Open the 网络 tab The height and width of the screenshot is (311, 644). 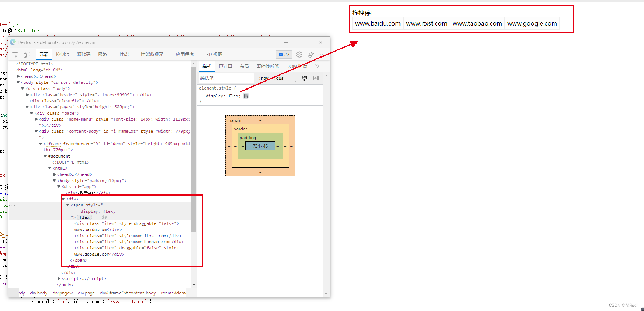(x=102, y=55)
